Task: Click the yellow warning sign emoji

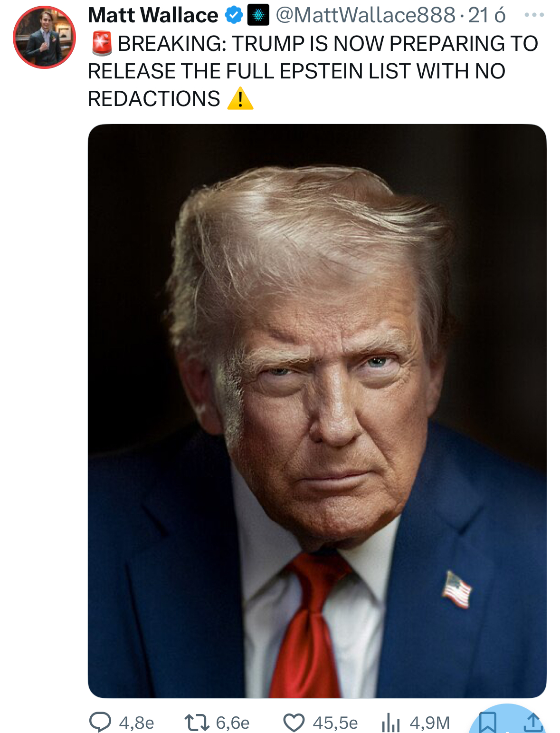Action: (240, 98)
